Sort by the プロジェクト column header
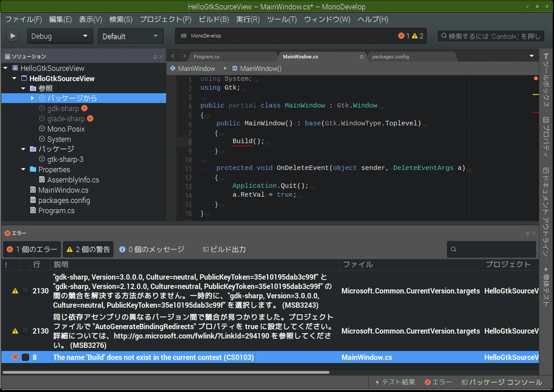 510,264
